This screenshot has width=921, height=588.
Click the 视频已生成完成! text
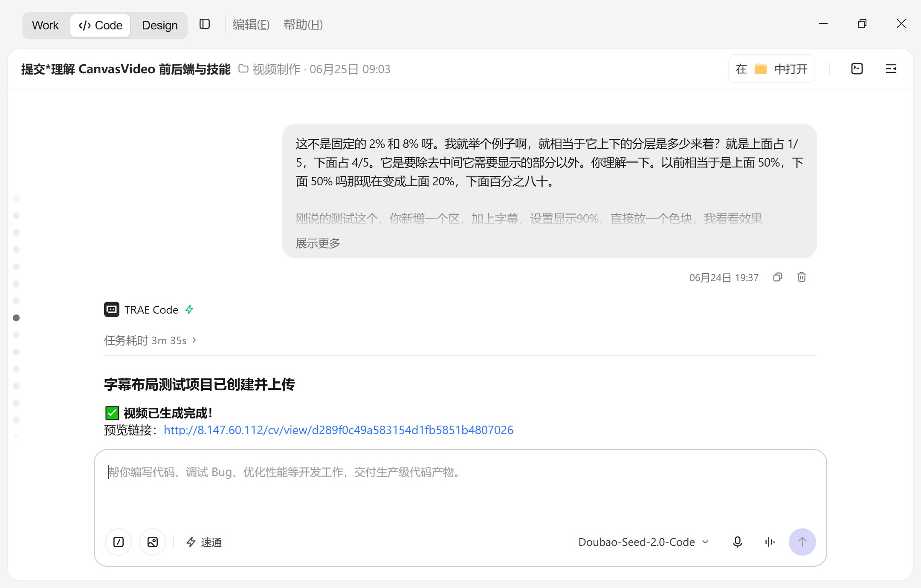pos(168,413)
